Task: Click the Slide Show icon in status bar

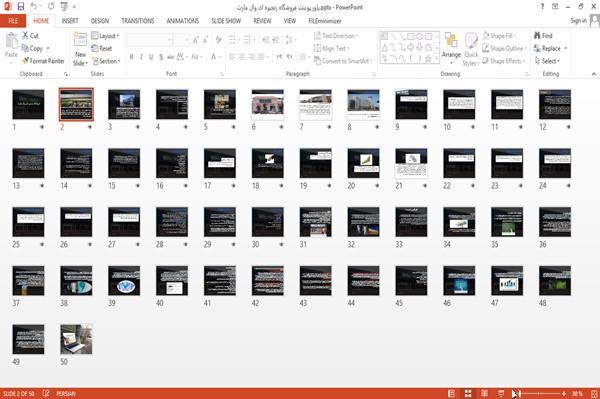Action: click(501, 394)
